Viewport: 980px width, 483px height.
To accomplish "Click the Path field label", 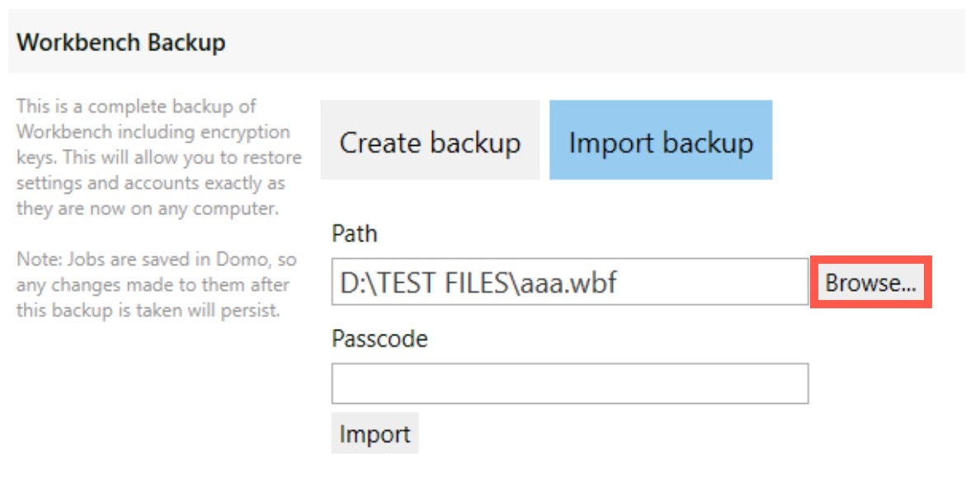I will (353, 233).
